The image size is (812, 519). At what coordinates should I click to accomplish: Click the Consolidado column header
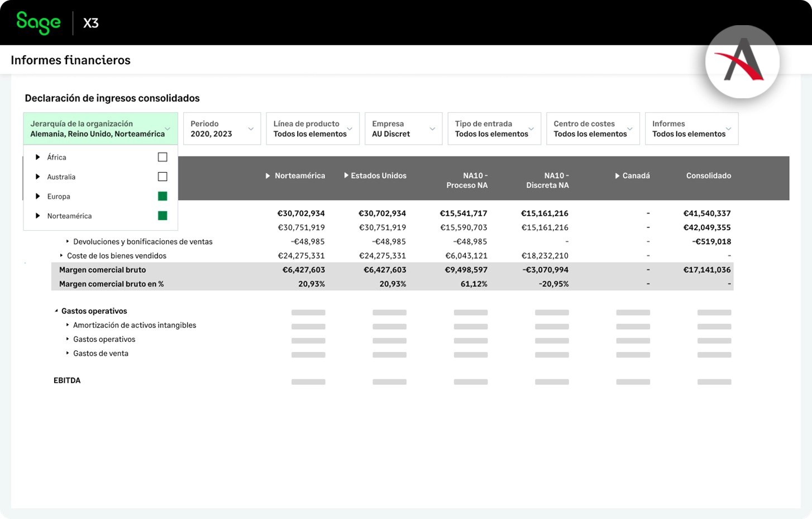[x=708, y=176]
